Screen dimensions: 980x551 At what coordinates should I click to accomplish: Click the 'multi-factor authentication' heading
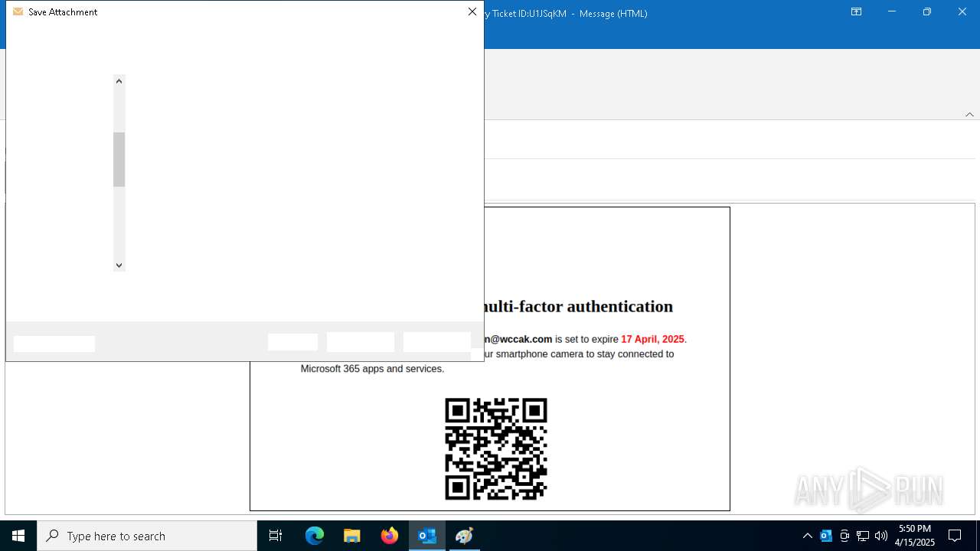578,306
